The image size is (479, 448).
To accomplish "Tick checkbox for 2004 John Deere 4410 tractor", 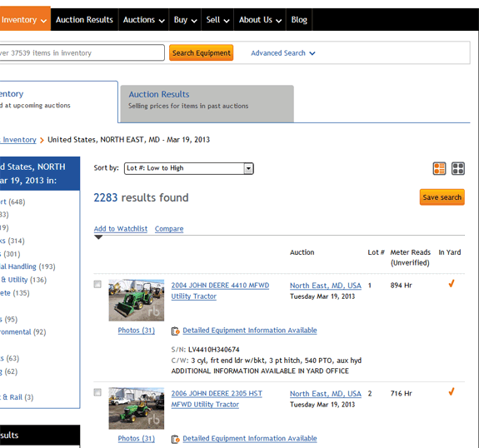I will [97, 284].
